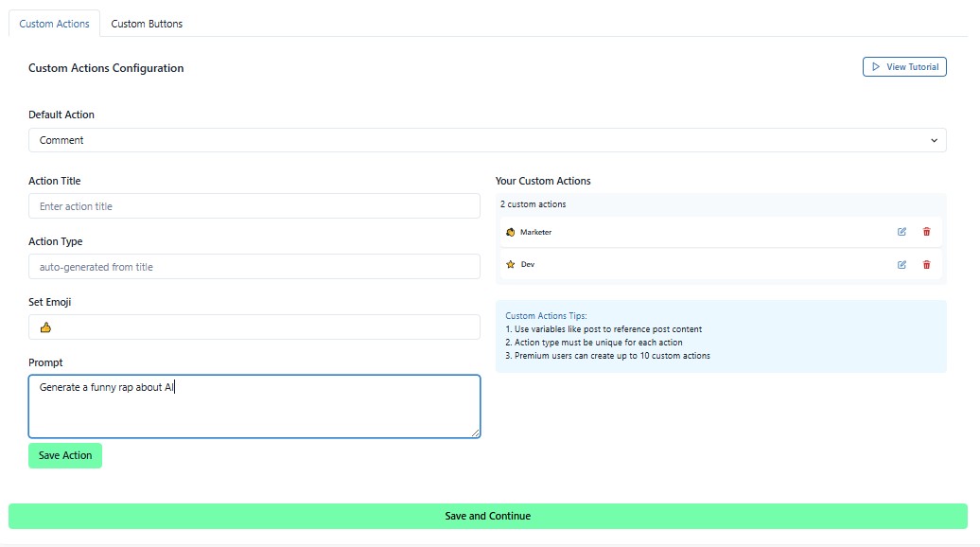Image resolution: width=980 pixels, height=547 pixels.
Task: Open View Tutorial
Action: pyautogui.click(x=904, y=66)
